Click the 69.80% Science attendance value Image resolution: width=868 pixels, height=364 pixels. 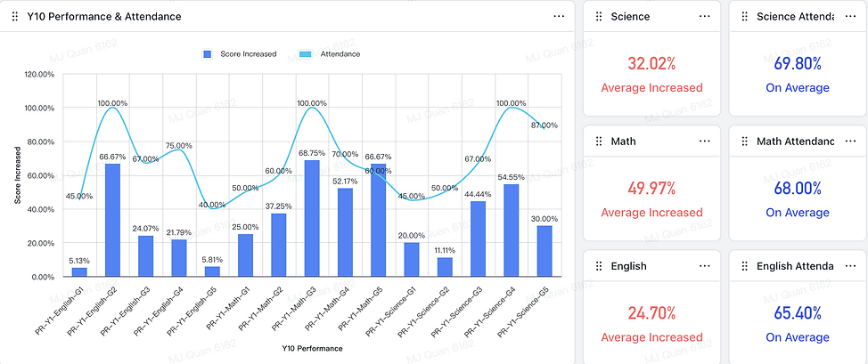(798, 63)
